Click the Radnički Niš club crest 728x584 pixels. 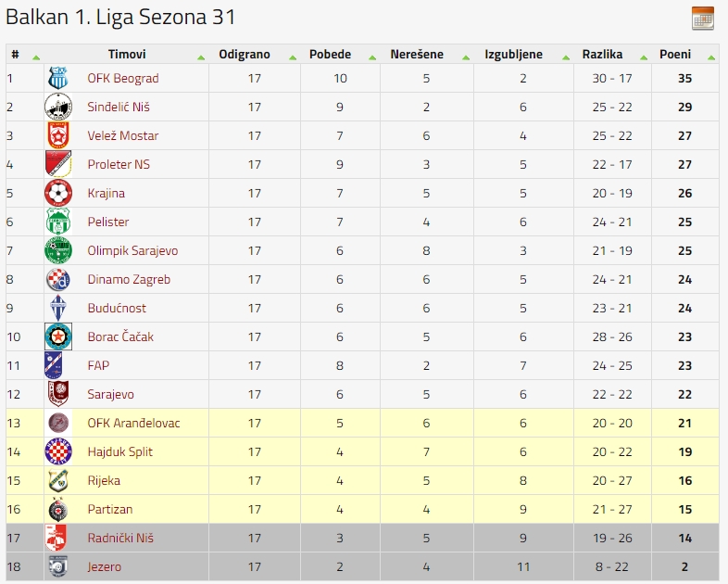56,538
